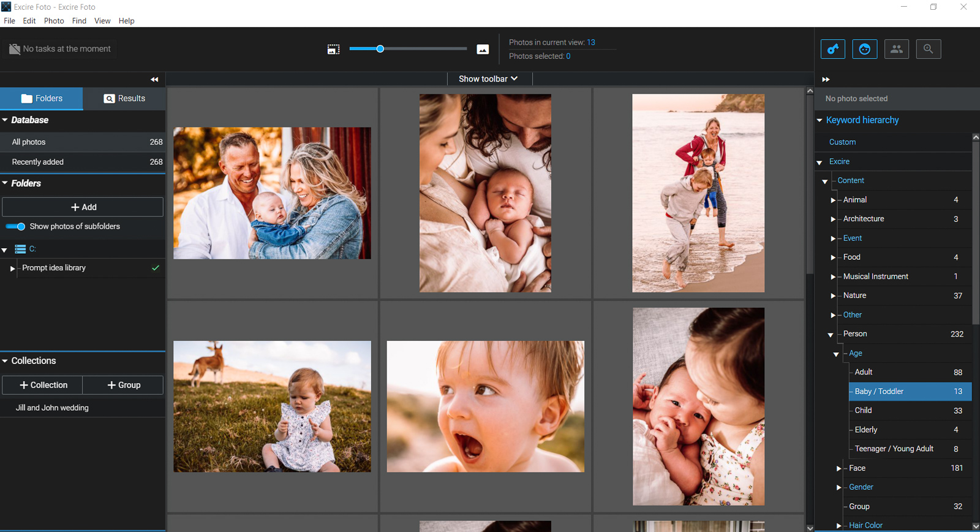Select the screaming toddler close-up photo
Viewport: 980px width, 532px height.
[x=485, y=406]
